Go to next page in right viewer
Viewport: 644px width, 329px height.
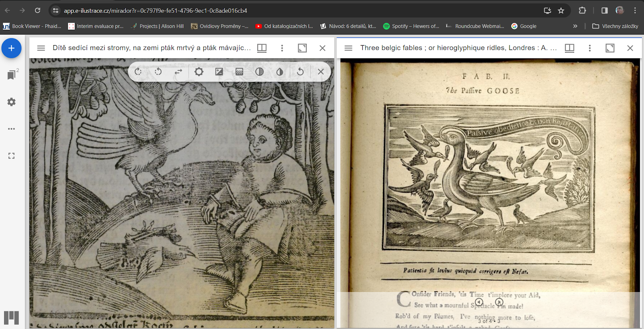coord(499,302)
